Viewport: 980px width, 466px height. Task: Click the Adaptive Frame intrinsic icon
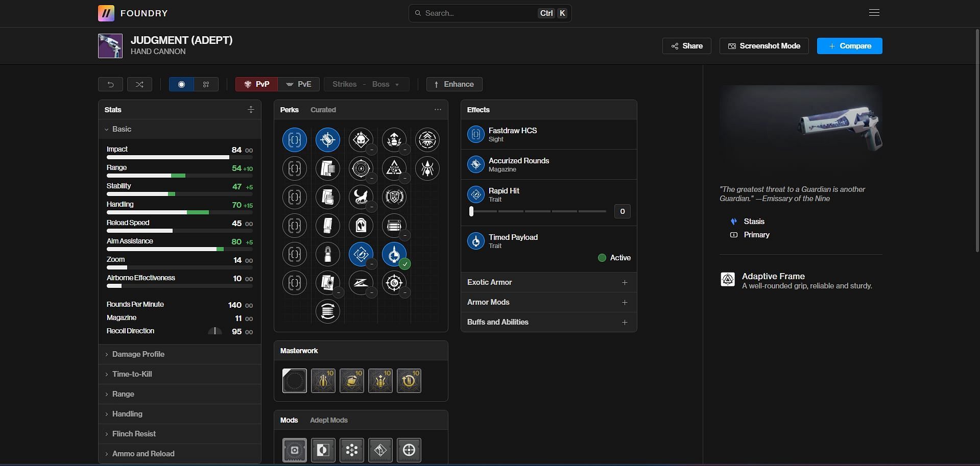(728, 279)
